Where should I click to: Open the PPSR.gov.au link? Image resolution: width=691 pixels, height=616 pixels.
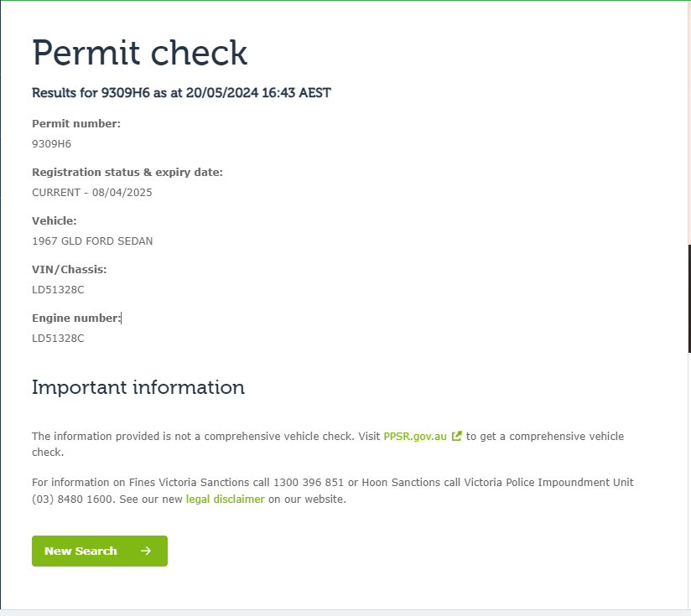tap(414, 437)
